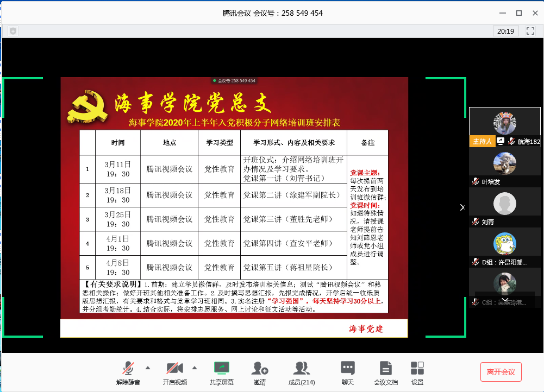
Task: Click the 地点 column header
Action: coord(170,142)
